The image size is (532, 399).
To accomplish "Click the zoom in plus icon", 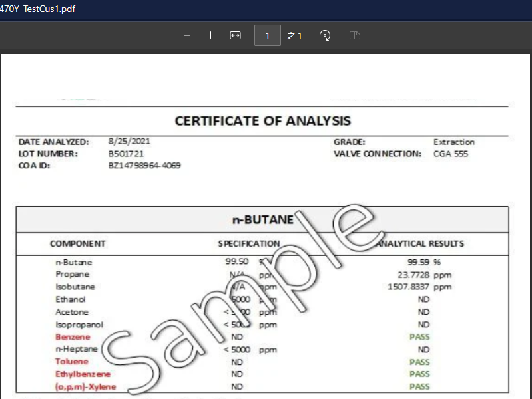I will coord(211,35).
